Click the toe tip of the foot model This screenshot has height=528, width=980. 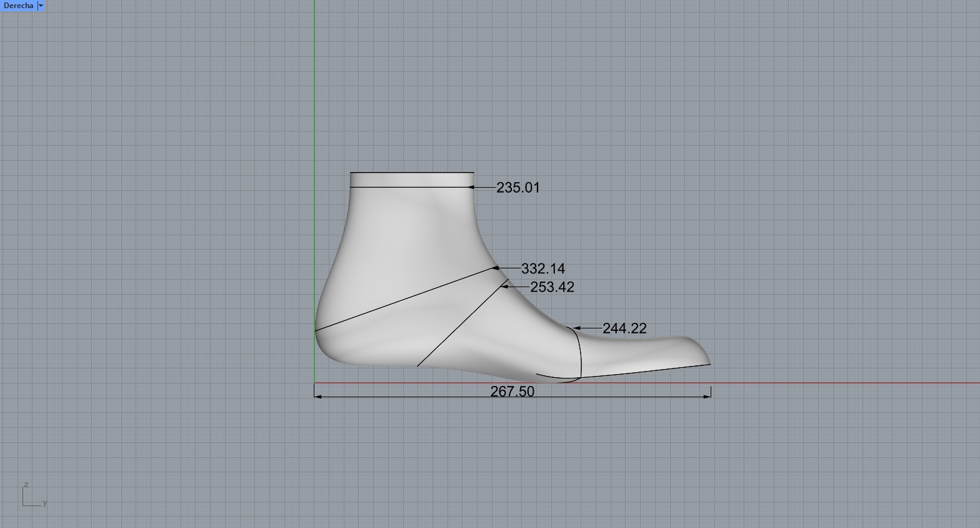point(708,362)
